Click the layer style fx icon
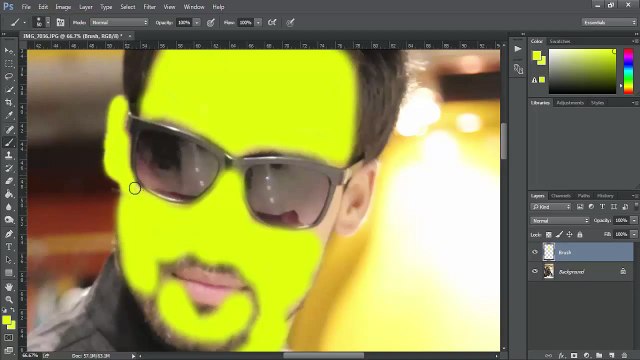The height and width of the screenshot is (360, 640). (x=562, y=356)
